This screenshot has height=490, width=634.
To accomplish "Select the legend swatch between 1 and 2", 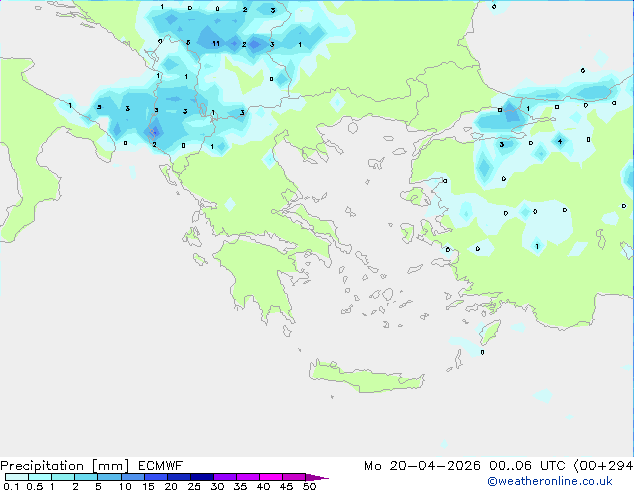I will point(63,477).
